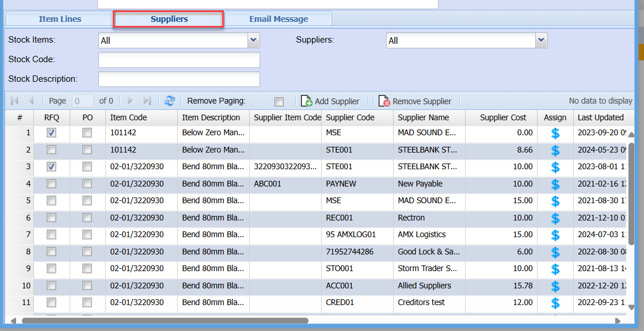Click the horizontal scrollbar at grid bottom
This screenshot has height=331, width=644.
tap(165, 321)
